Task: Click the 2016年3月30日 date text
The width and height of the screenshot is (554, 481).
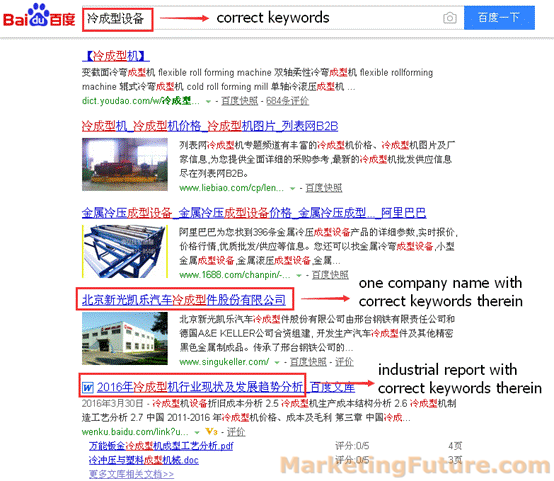Action: [112, 403]
